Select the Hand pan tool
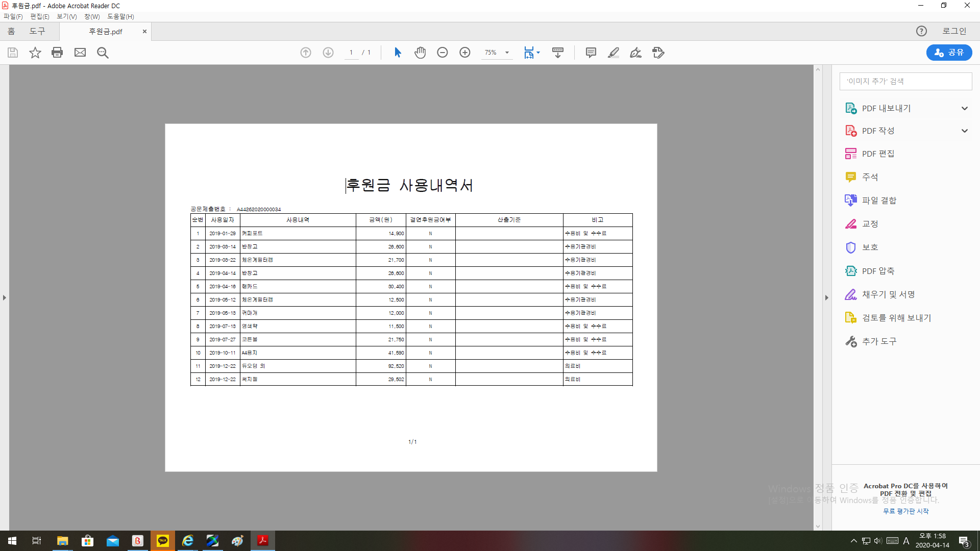Viewport: 980px width, 551px height. click(420, 53)
